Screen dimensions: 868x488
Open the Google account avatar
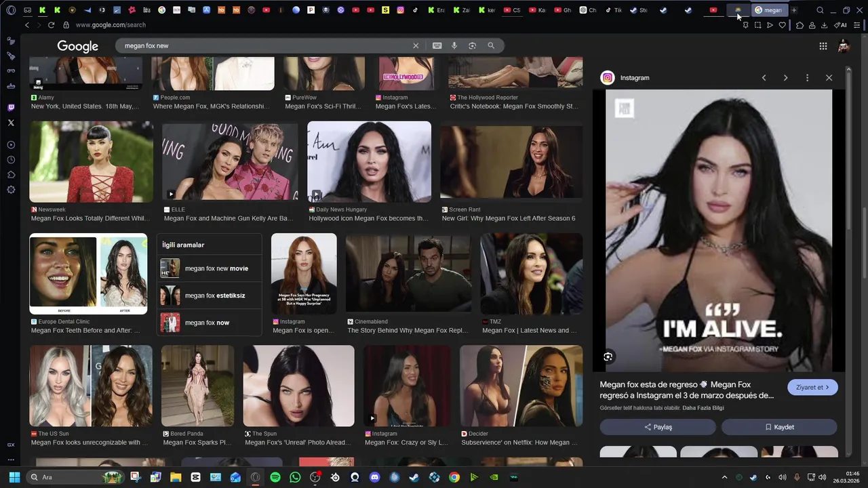point(844,46)
